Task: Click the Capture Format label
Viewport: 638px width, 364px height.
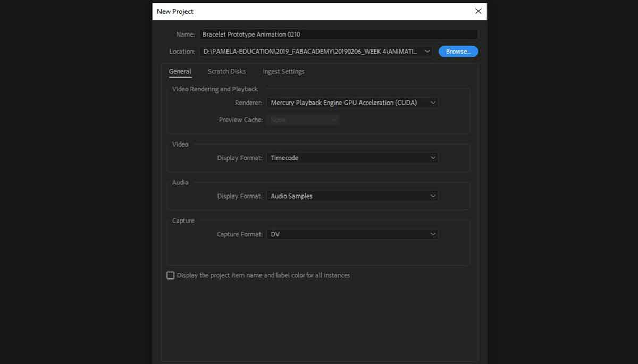Action: (x=239, y=234)
